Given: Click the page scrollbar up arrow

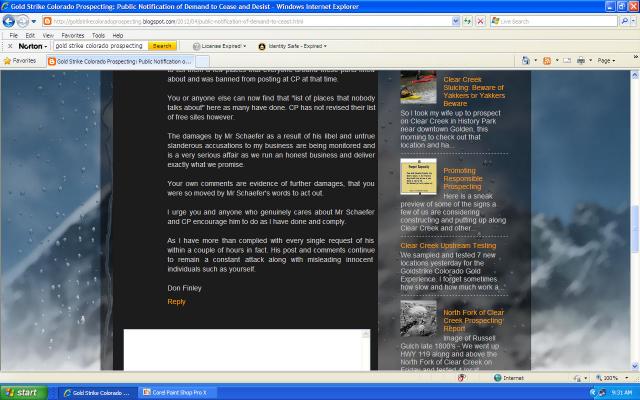Looking at the screenshot, I should tap(635, 75).
